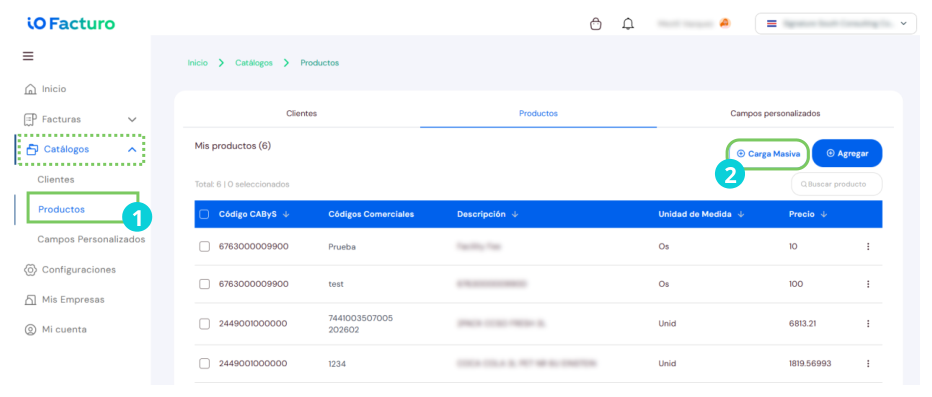The height and width of the screenshot is (397, 932).
Task: Click the blue Agregar button
Action: click(x=847, y=153)
